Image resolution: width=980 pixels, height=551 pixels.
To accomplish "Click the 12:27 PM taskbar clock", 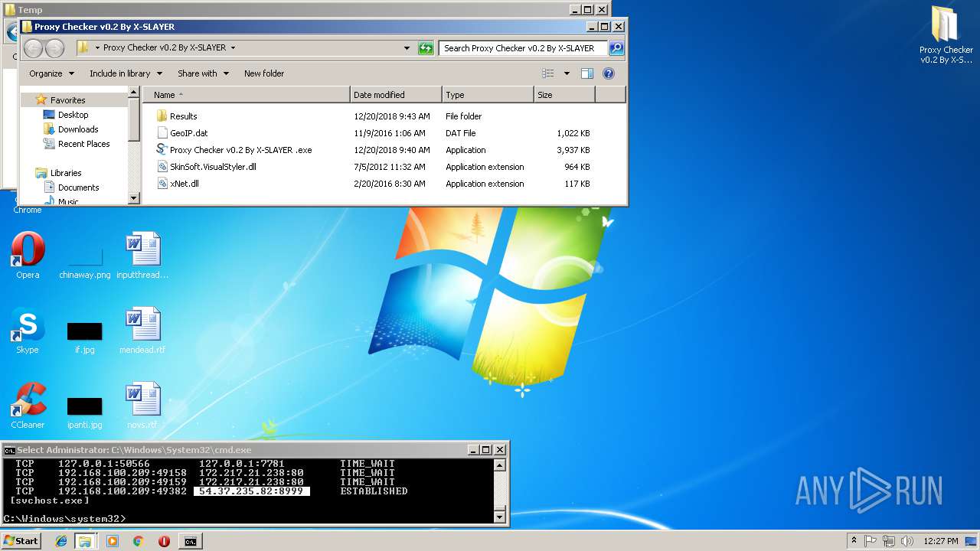I will tap(941, 541).
